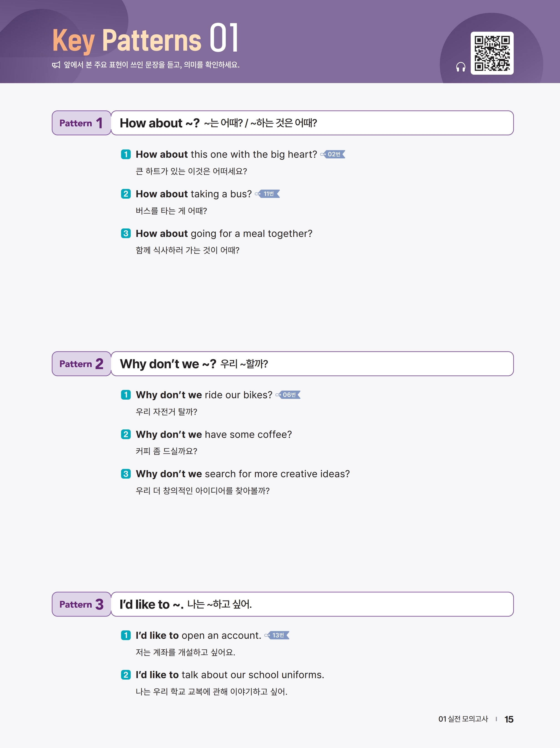Click the megaphone icon beside the Korean subtitle
Screen dimensions: 560x748
[x=56, y=65]
